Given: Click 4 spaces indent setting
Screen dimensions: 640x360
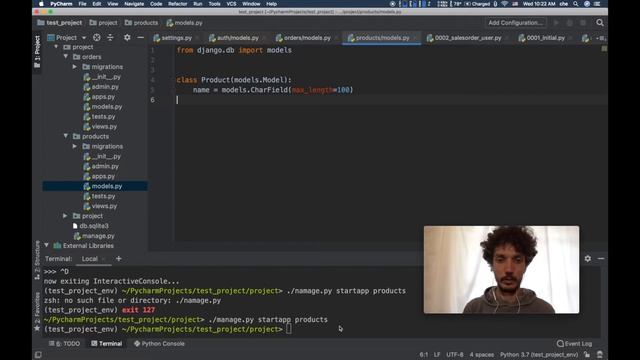Looking at the screenshot, I should [482, 355].
